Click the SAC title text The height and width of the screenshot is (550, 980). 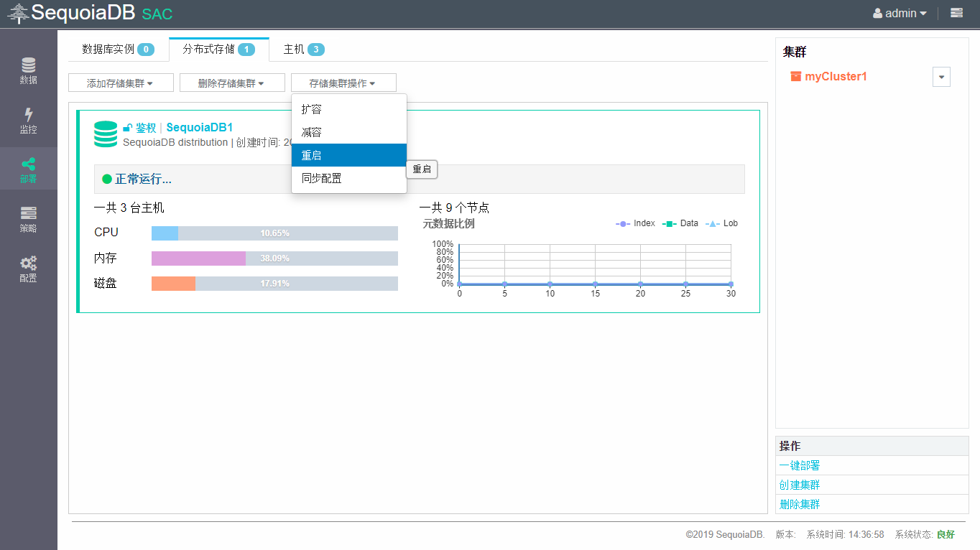[157, 14]
